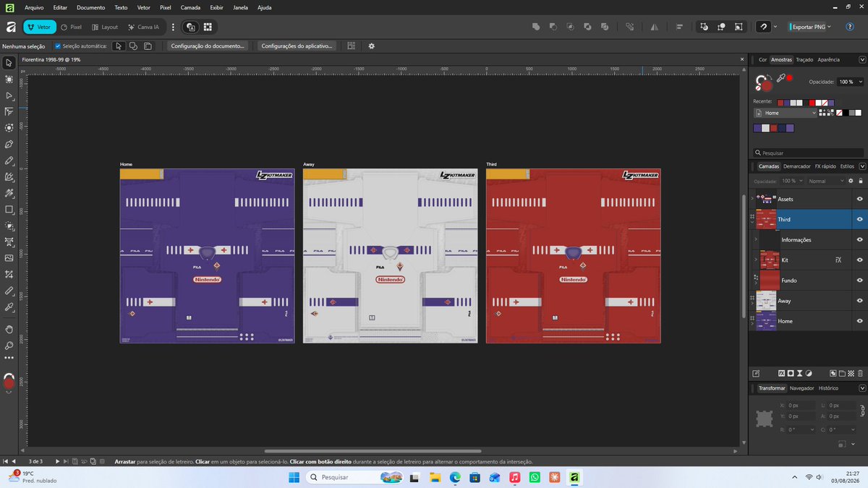Click the red fill color circle in Amostras
Image resolution: width=868 pixels, height=488 pixels.
click(x=765, y=85)
